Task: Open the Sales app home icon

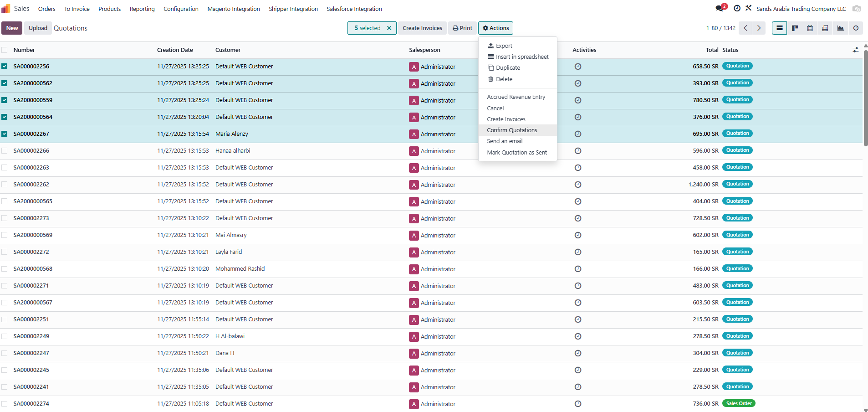Action: click(6, 9)
